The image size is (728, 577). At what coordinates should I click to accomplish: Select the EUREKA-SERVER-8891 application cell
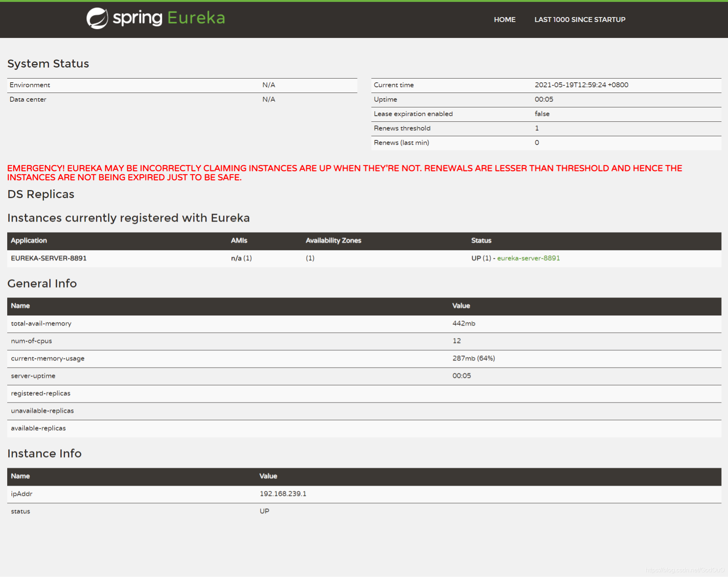pyautogui.click(x=49, y=258)
